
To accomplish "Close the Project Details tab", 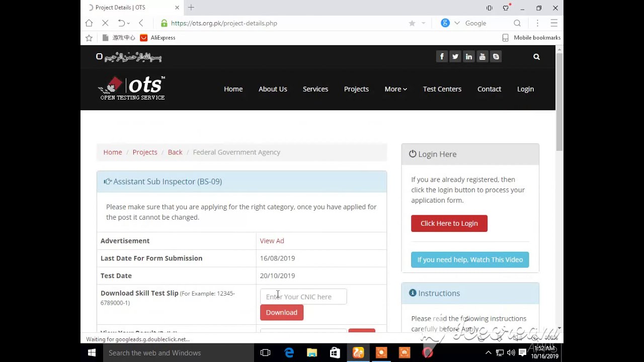I will 177,8.
